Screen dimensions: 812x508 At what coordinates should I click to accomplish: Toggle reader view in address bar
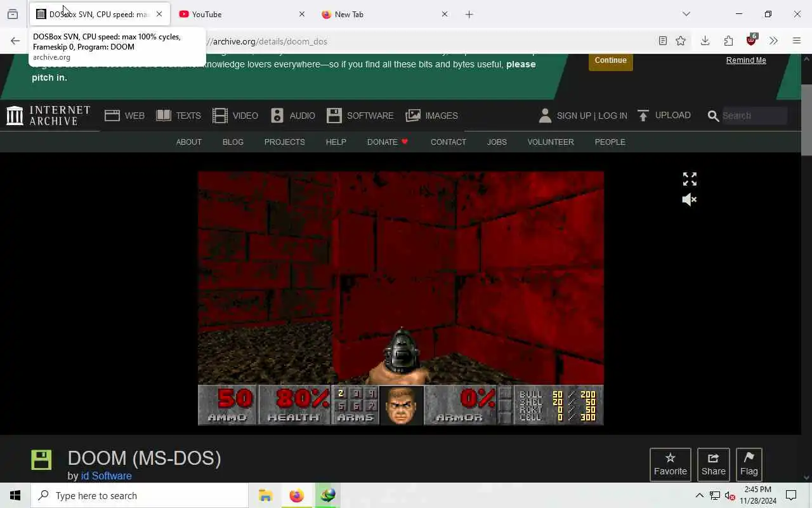coord(663,41)
